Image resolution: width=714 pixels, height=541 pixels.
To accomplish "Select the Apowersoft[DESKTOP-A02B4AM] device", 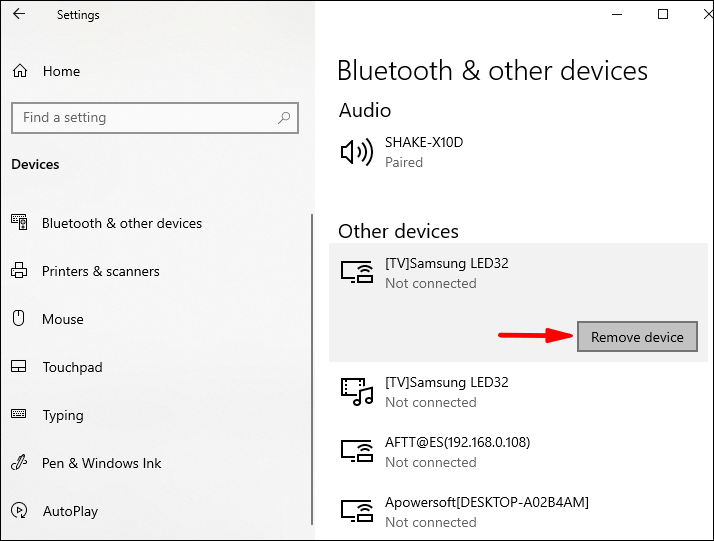I will pos(486,512).
